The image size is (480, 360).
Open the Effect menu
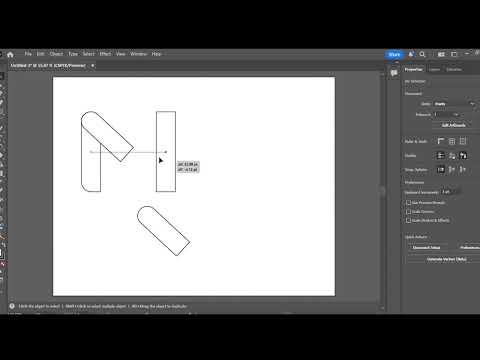coord(105,54)
